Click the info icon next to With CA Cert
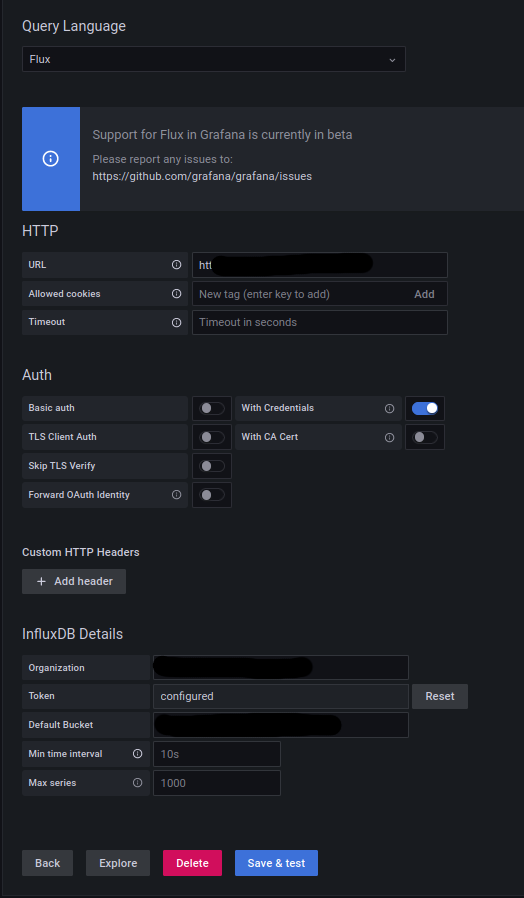This screenshot has width=524, height=898. (x=389, y=437)
